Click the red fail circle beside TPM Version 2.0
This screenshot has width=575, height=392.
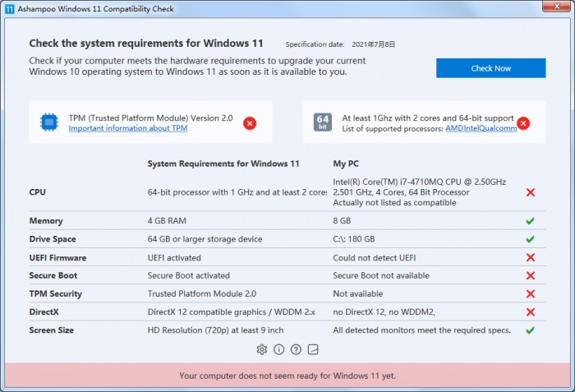pos(250,123)
